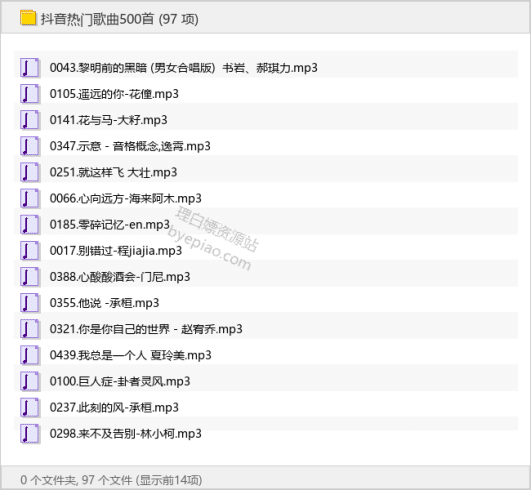Select file 0321.你是你自己的世界 - 赵宥乔.mp3

tap(146, 329)
